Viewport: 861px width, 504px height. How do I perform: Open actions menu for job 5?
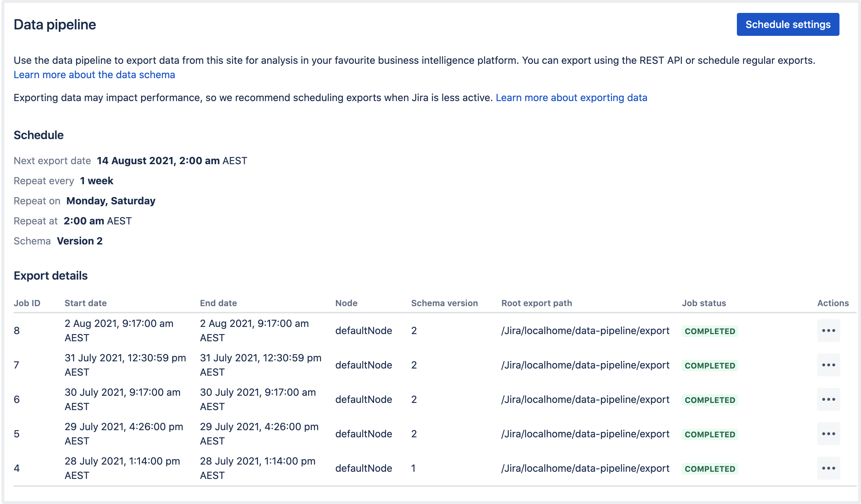pyautogui.click(x=828, y=434)
